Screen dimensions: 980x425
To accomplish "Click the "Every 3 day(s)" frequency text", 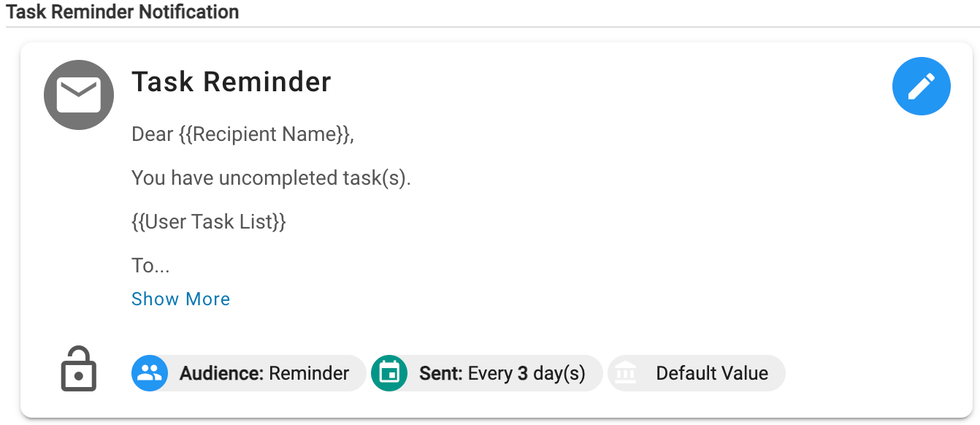I will pos(527,373).
